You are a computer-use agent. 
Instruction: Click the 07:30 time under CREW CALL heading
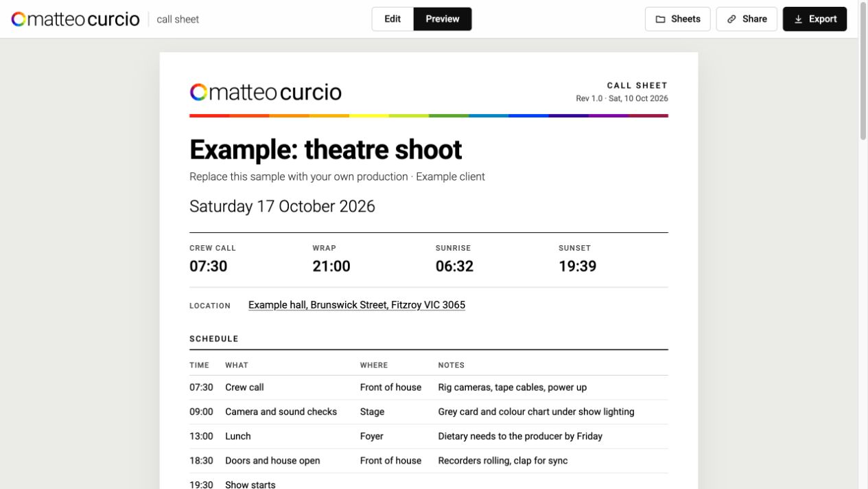[x=208, y=266]
